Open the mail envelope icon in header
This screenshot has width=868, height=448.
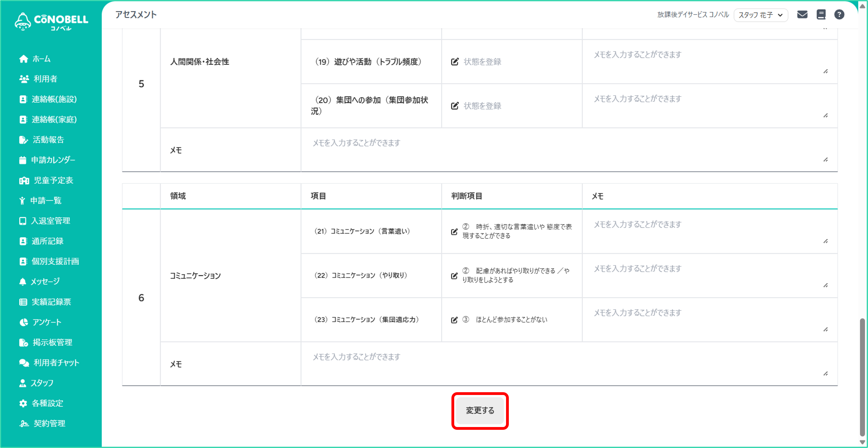click(x=802, y=14)
